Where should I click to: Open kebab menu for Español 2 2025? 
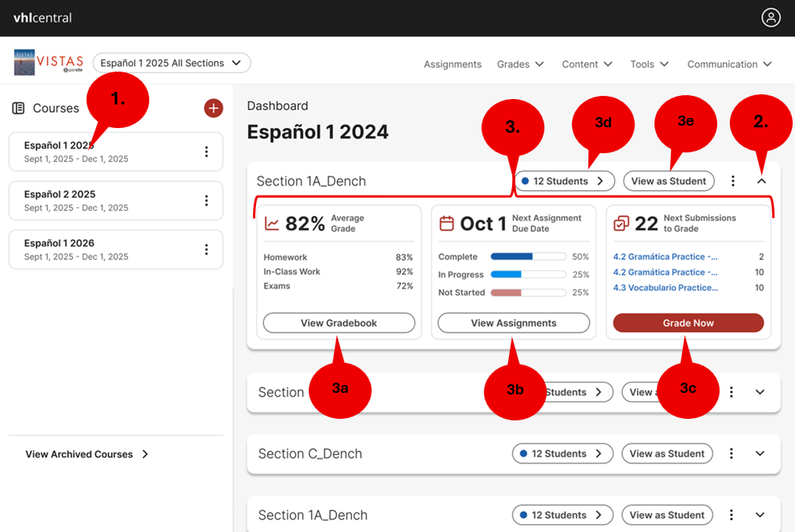pos(207,200)
